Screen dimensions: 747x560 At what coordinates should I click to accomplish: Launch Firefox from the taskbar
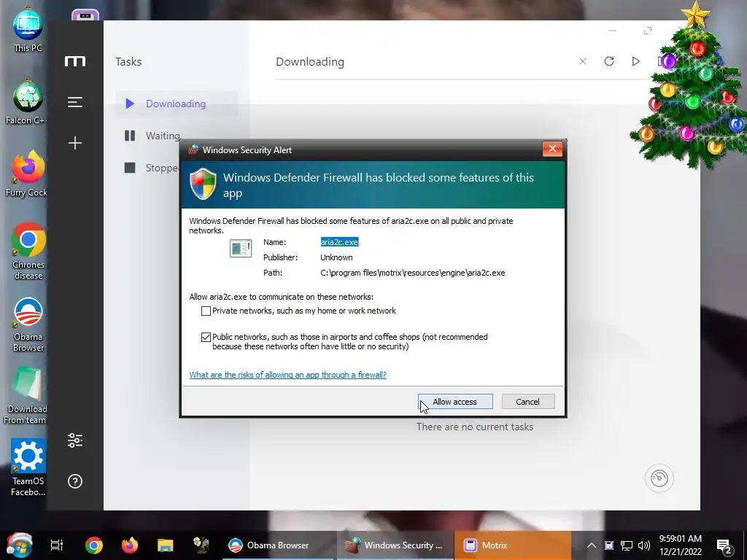pos(130,545)
